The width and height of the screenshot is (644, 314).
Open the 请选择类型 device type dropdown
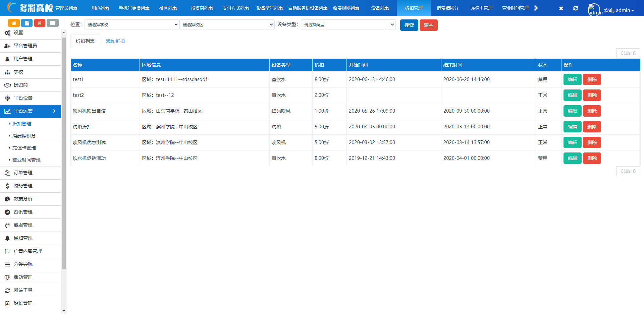coord(348,24)
